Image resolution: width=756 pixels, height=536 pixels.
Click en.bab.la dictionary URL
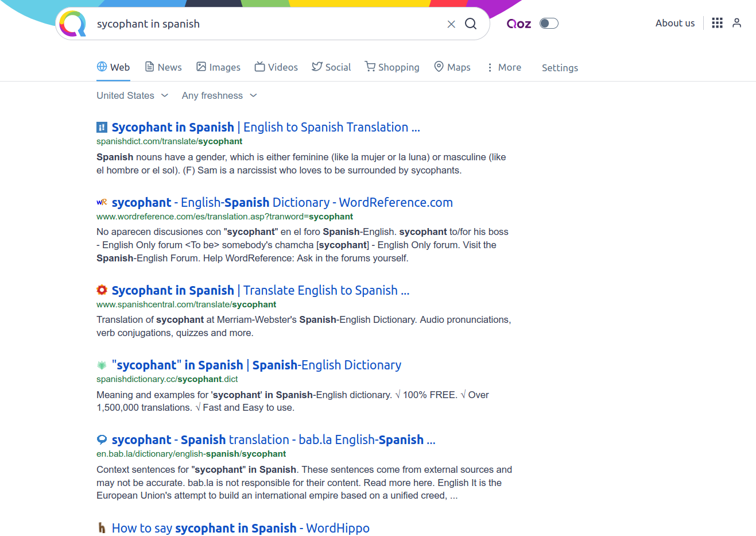click(191, 454)
